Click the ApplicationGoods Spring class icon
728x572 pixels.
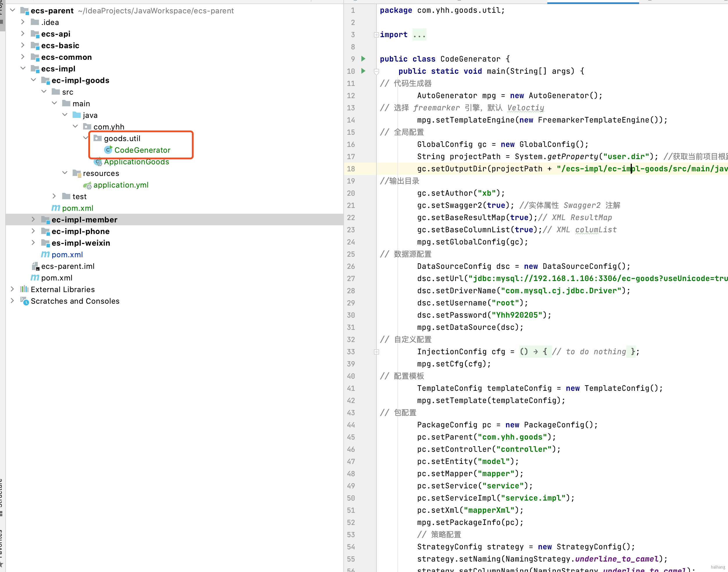[98, 162]
